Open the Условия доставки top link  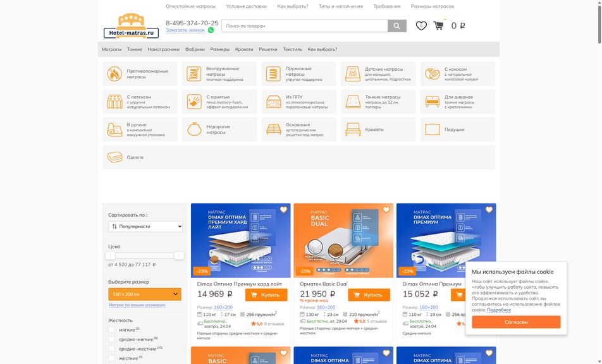pyautogui.click(x=246, y=6)
